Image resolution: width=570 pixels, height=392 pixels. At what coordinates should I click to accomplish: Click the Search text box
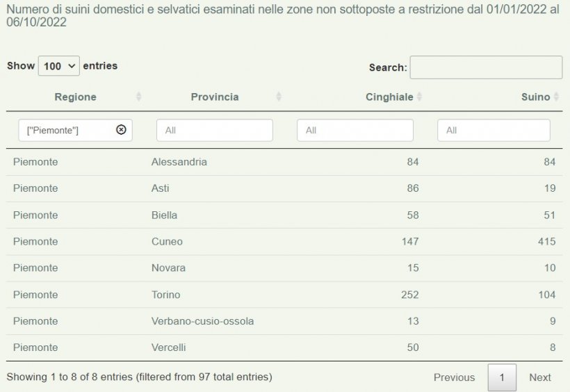(486, 67)
